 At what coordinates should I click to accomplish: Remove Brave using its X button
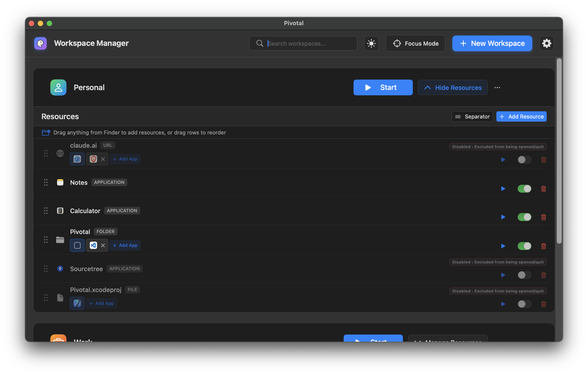103,159
